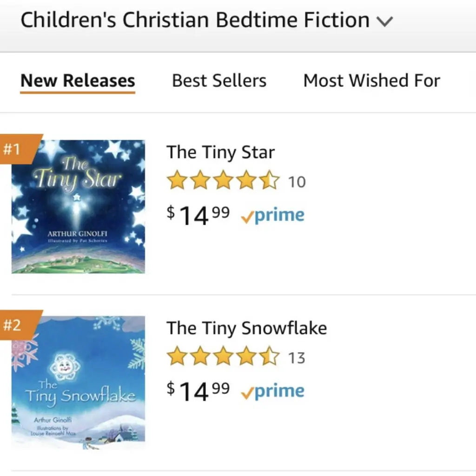This screenshot has width=476, height=476.
Task: Click the $14.99 price of Tiny Star
Action: [x=198, y=215]
